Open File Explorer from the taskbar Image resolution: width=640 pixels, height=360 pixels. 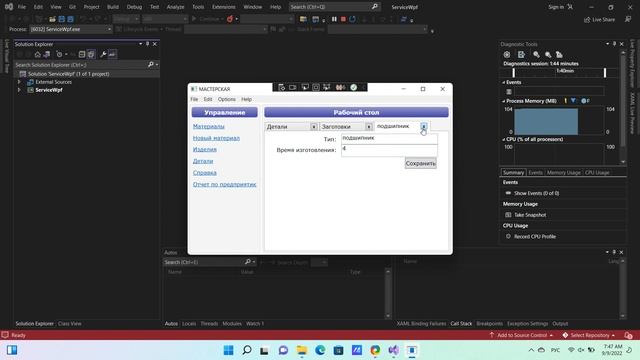pyautogui.click(x=302, y=350)
